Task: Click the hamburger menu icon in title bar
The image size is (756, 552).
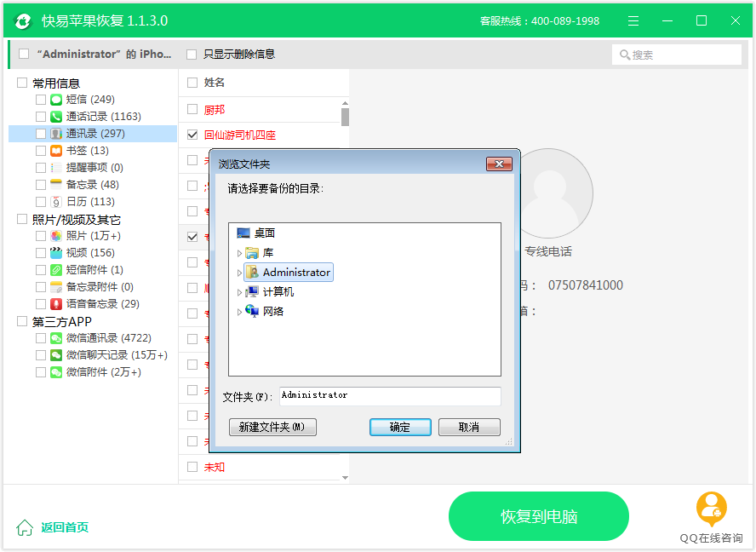Action: tap(633, 20)
